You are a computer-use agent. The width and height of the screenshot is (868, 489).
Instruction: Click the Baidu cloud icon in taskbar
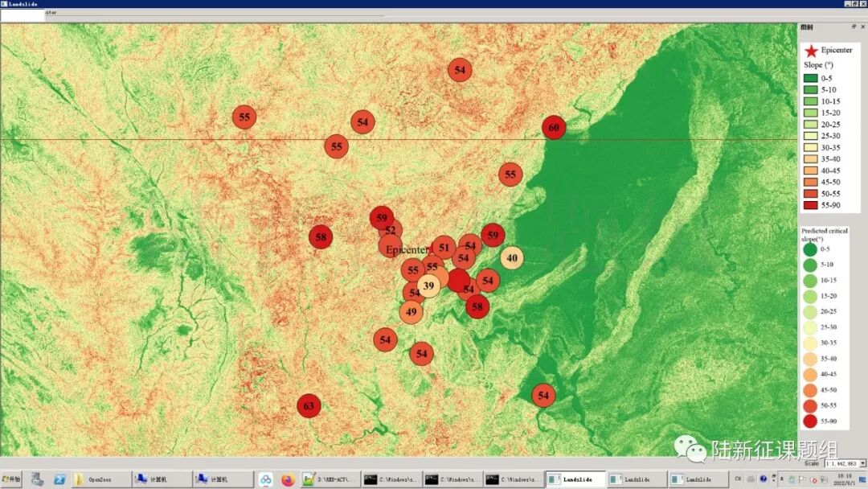point(266,479)
